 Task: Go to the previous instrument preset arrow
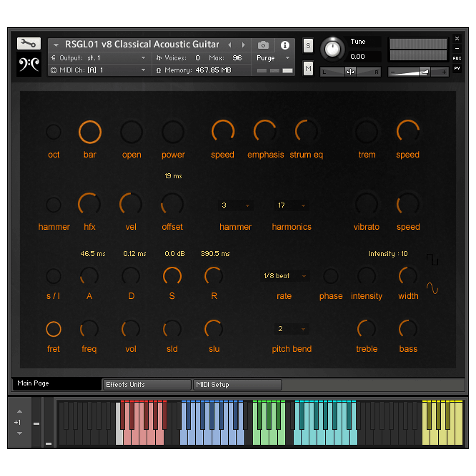(230, 45)
